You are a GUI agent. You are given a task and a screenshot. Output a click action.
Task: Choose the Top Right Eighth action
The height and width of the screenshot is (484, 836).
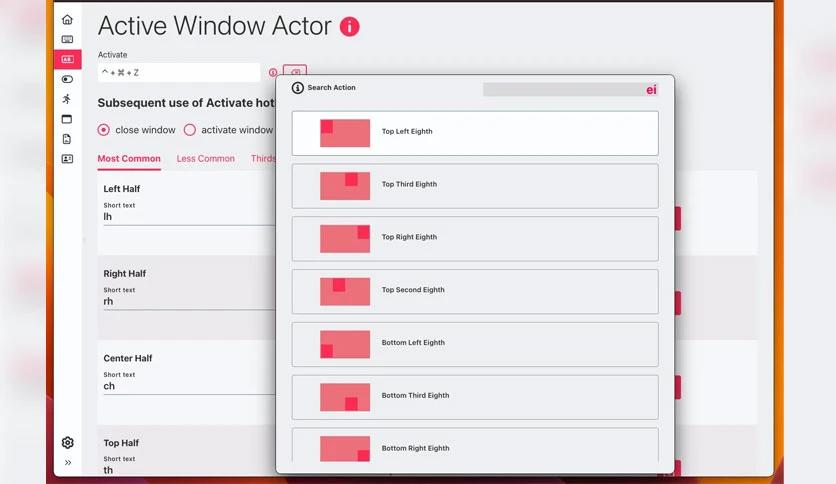(x=475, y=239)
